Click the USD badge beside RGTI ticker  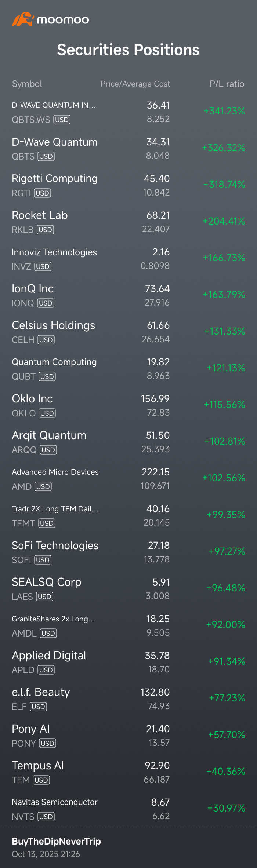42,193
